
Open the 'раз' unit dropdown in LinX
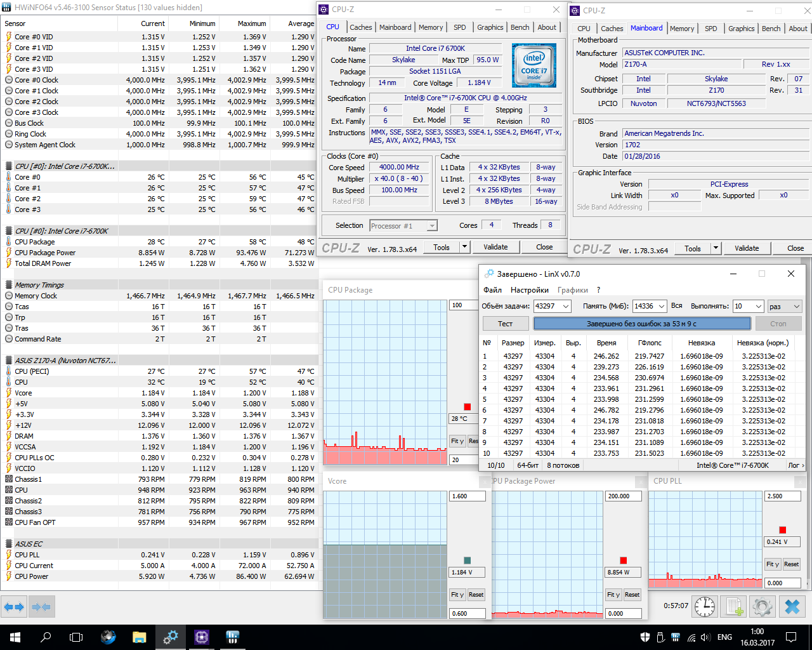coord(785,306)
